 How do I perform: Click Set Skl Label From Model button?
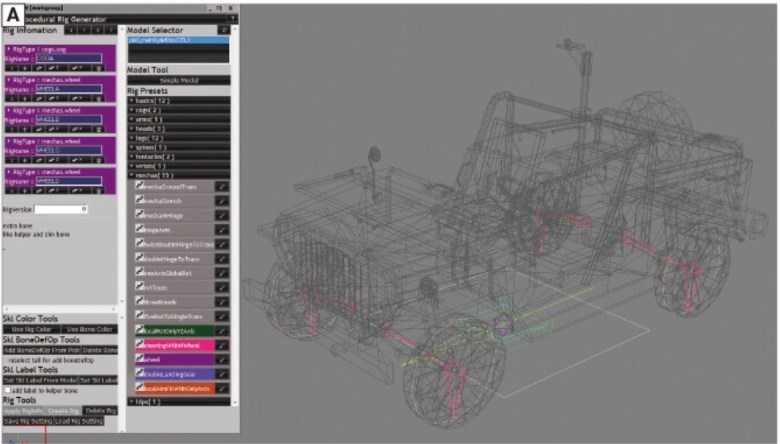point(41,381)
